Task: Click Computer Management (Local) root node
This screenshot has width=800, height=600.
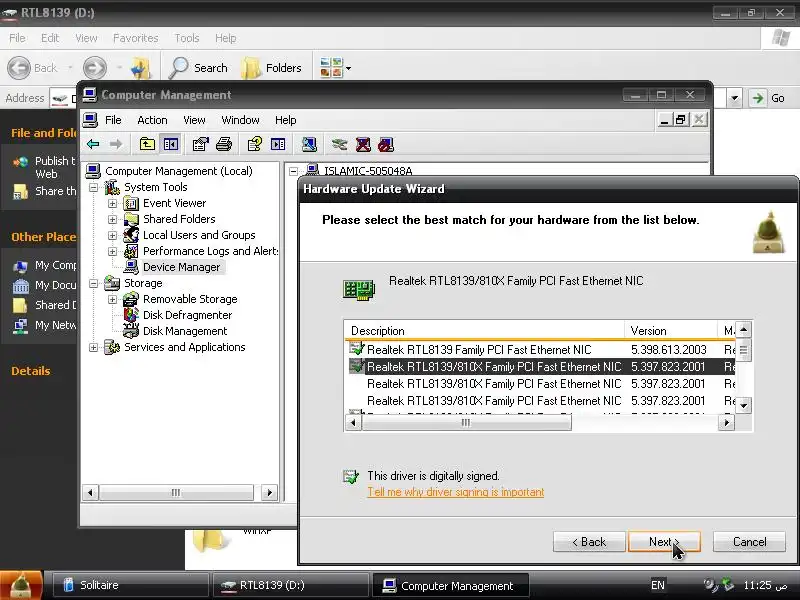Action: coord(179,171)
